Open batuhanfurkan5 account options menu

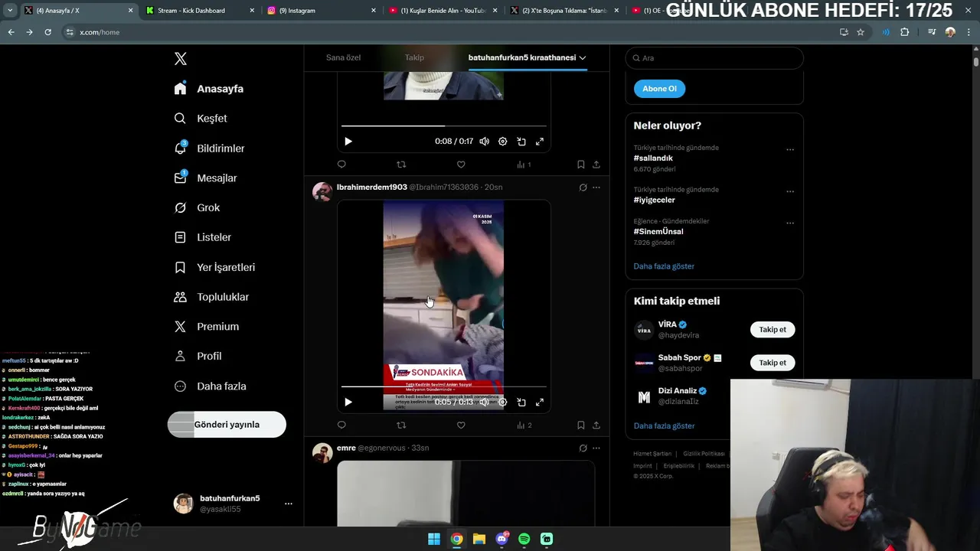289,504
